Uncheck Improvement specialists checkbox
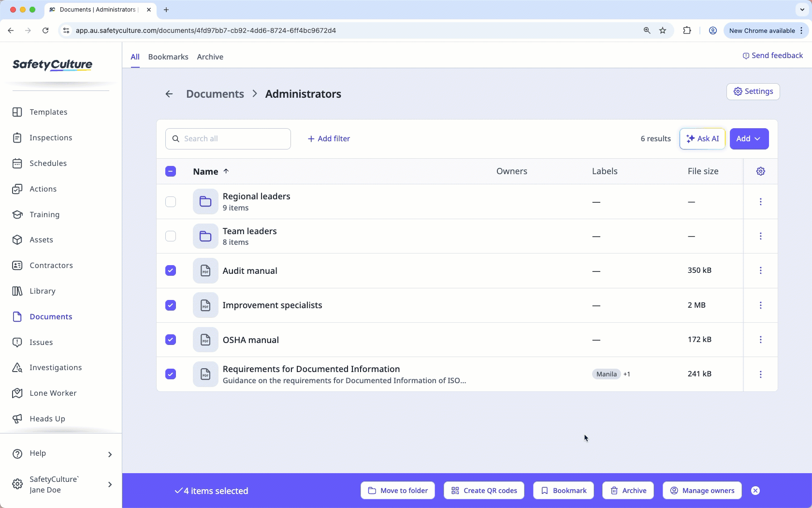Image resolution: width=812 pixels, height=508 pixels. pos(171,305)
